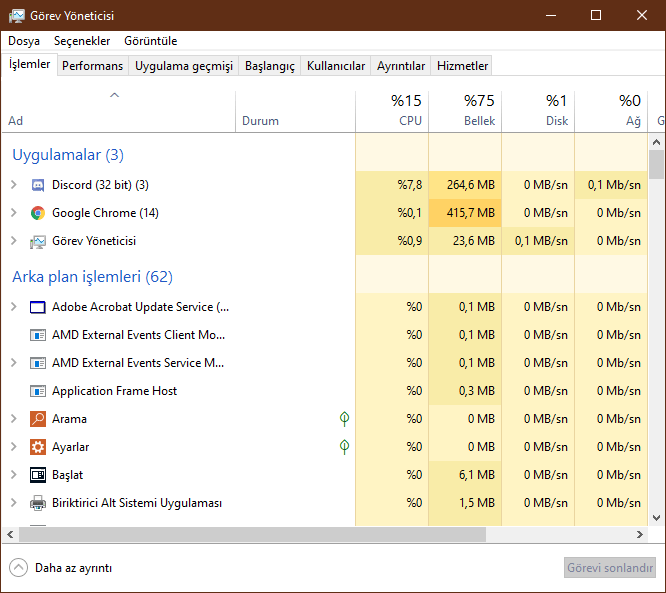
Task: Click the AMD External Events Service icon
Action: [38, 363]
